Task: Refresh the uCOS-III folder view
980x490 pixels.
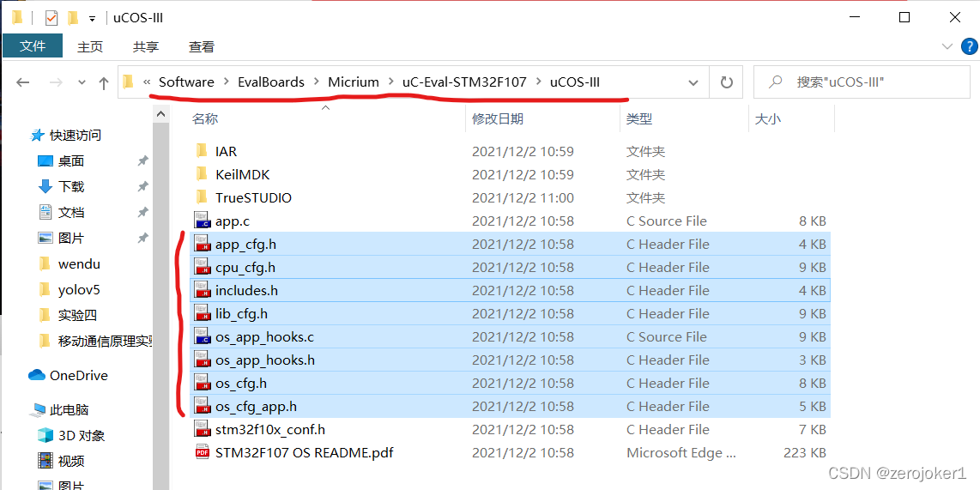Action: coord(726,82)
